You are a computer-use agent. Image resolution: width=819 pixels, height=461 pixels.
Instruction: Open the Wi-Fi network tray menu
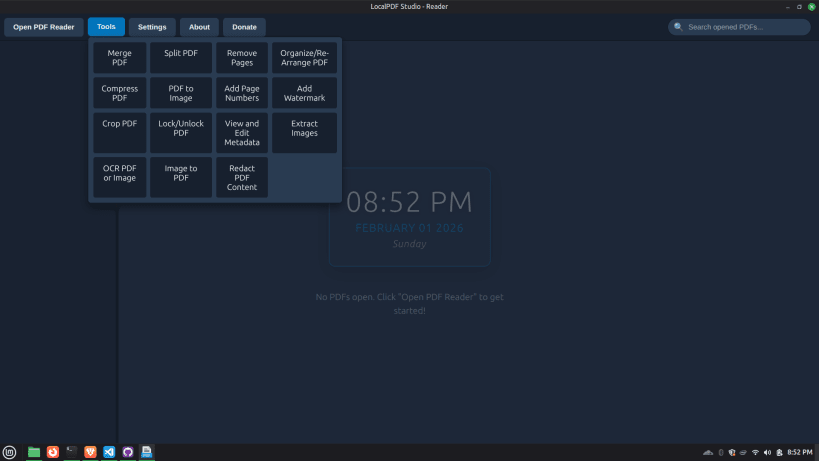click(x=755, y=453)
